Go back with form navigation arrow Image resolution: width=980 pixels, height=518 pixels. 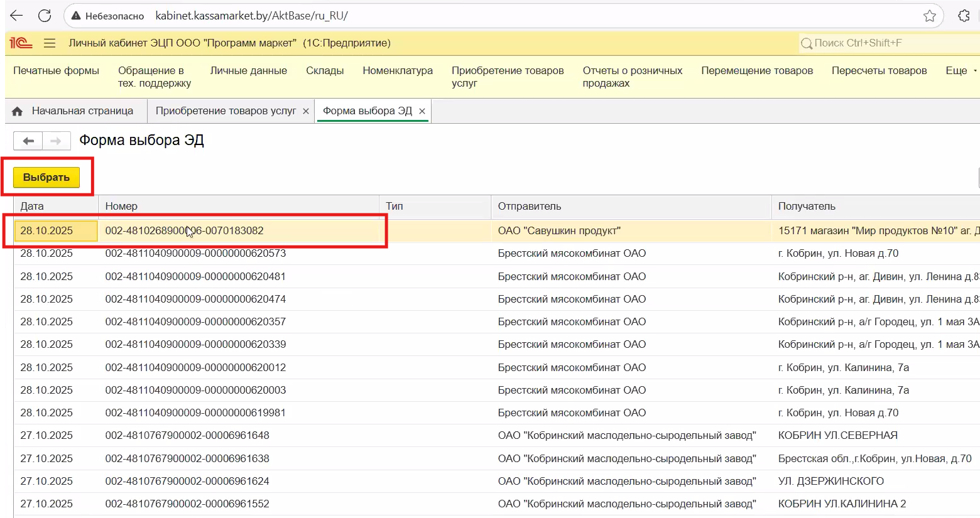point(28,141)
